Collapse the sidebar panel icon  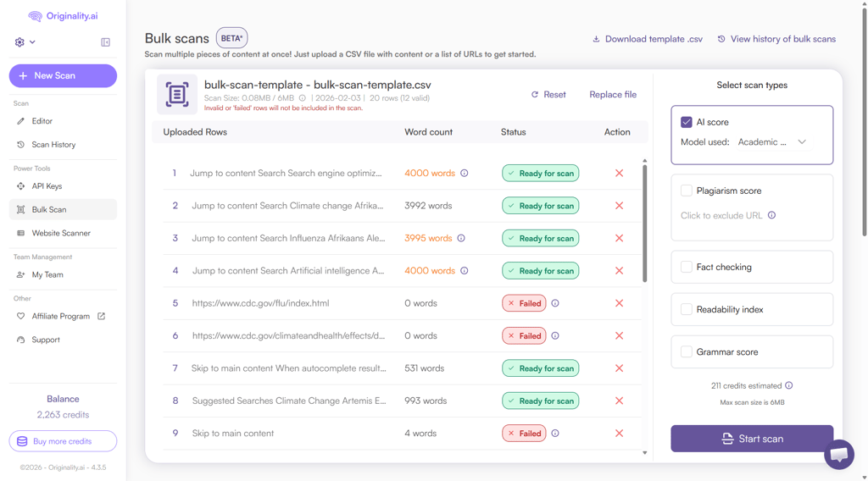(x=106, y=42)
